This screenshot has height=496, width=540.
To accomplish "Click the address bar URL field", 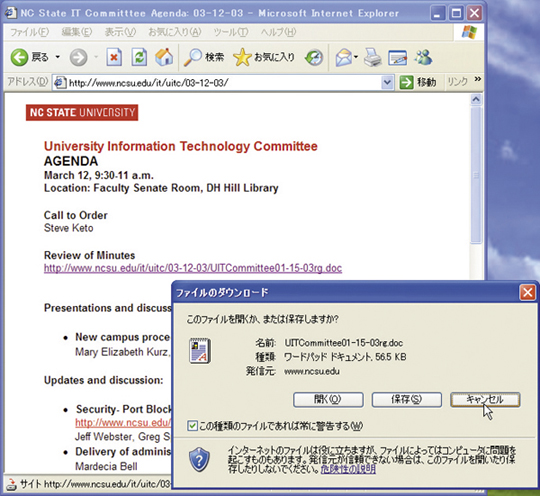I will 218,83.
